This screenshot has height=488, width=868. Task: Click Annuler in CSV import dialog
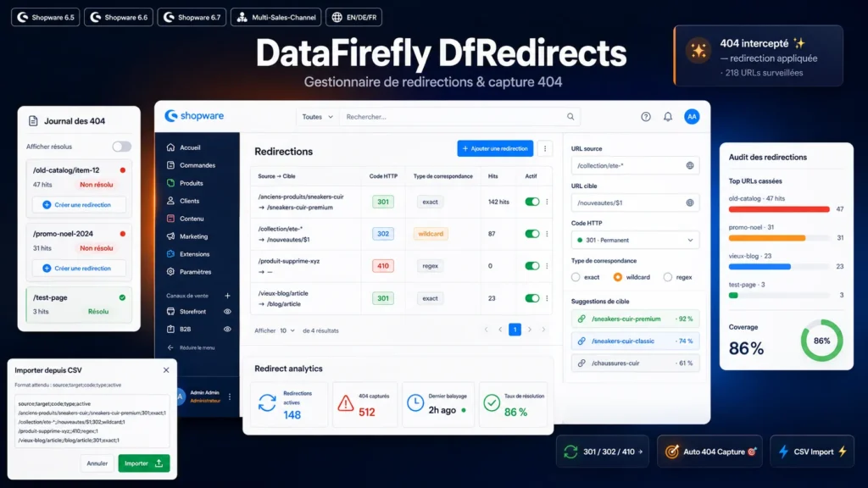click(97, 463)
